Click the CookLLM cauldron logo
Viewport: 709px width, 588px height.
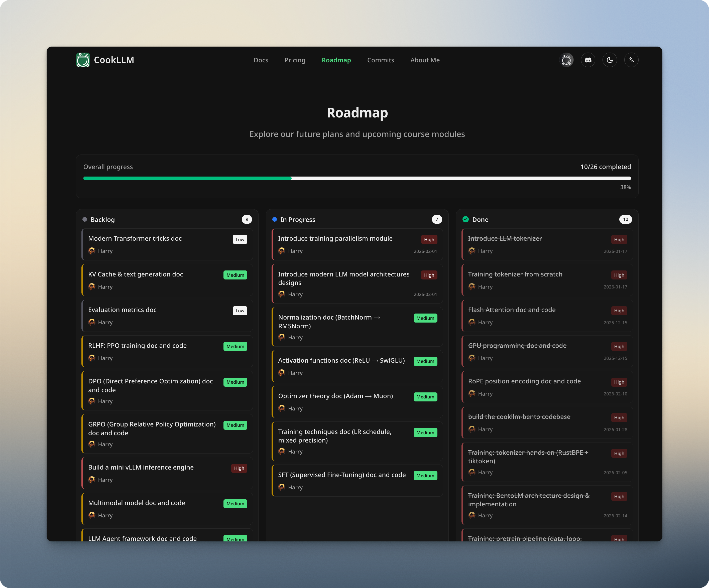click(83, 60)
